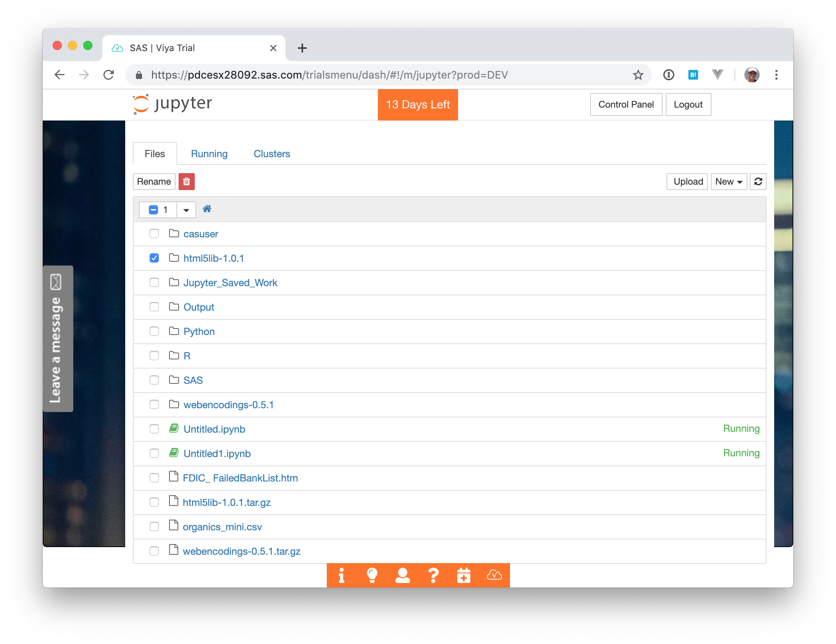Open FDIC_ FailedBankList.htm file
Screen dimensions: 836x644
(240, 478)
